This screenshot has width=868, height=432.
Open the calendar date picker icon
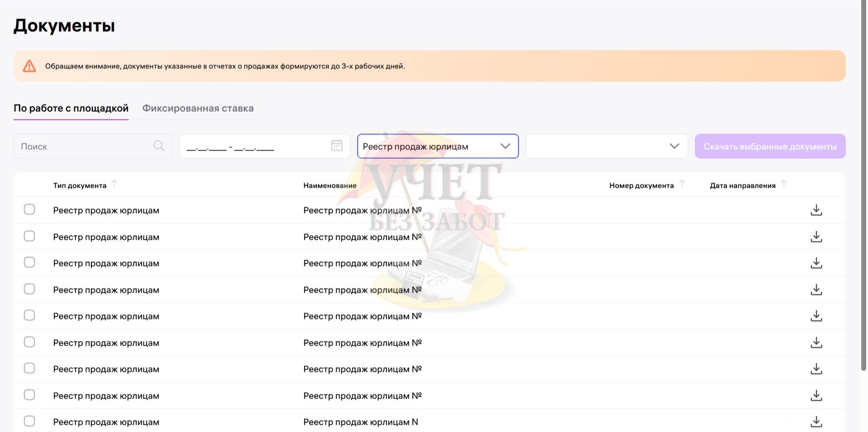pos(336,146)
